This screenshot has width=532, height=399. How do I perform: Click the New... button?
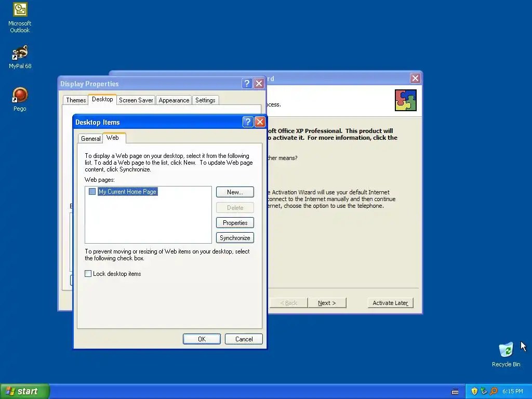(235, 192)
